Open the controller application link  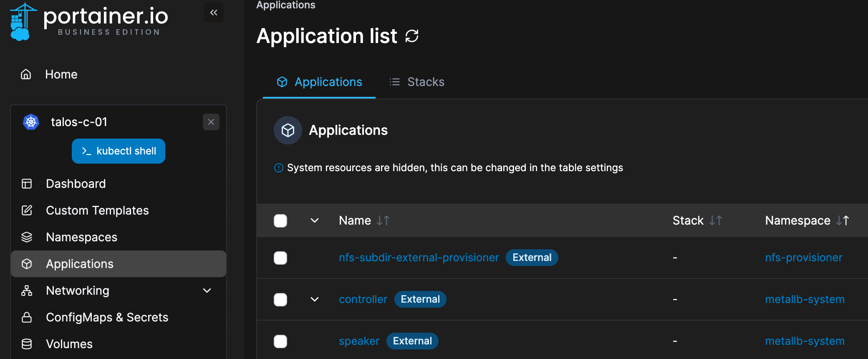coord(363,299)
